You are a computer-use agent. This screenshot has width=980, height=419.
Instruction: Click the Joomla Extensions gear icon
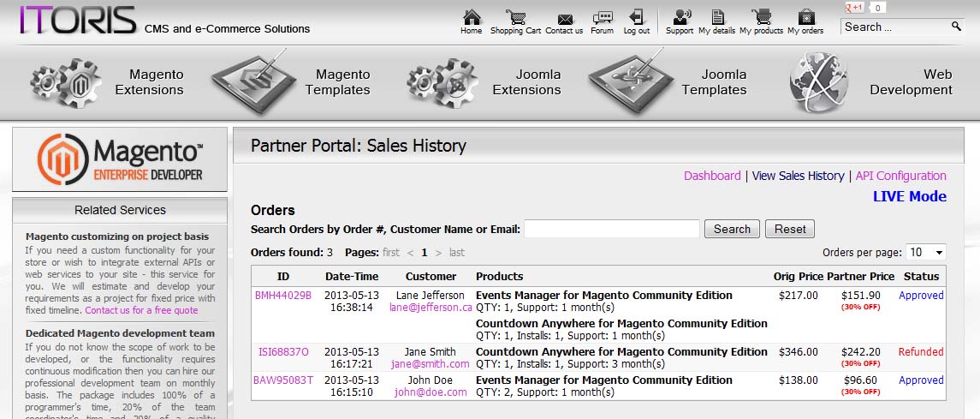point(442,82)
